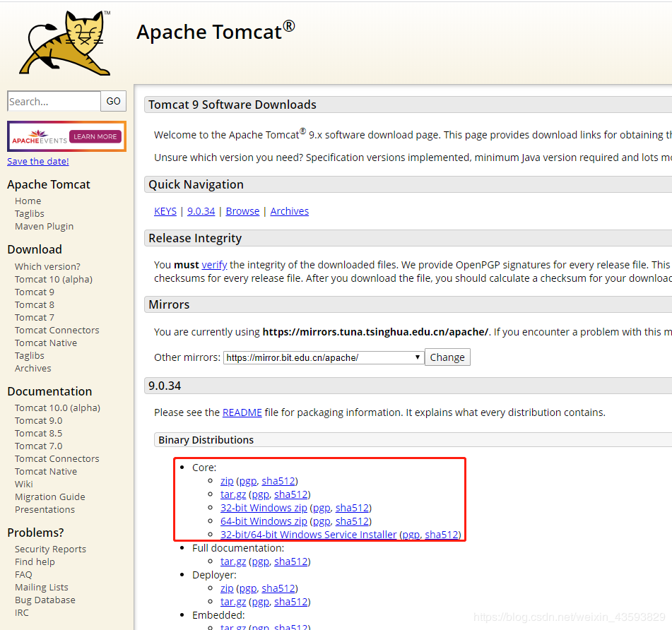The height and width of the screenshot is (630, 672).
Task: Select Tomcat 10 (alpha) download link
Action: [54, 279]
